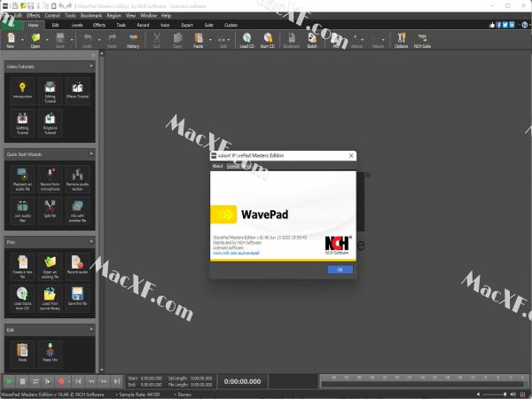
Task: Start the Record from microphone wizard
Action: (x=51, y=179)
